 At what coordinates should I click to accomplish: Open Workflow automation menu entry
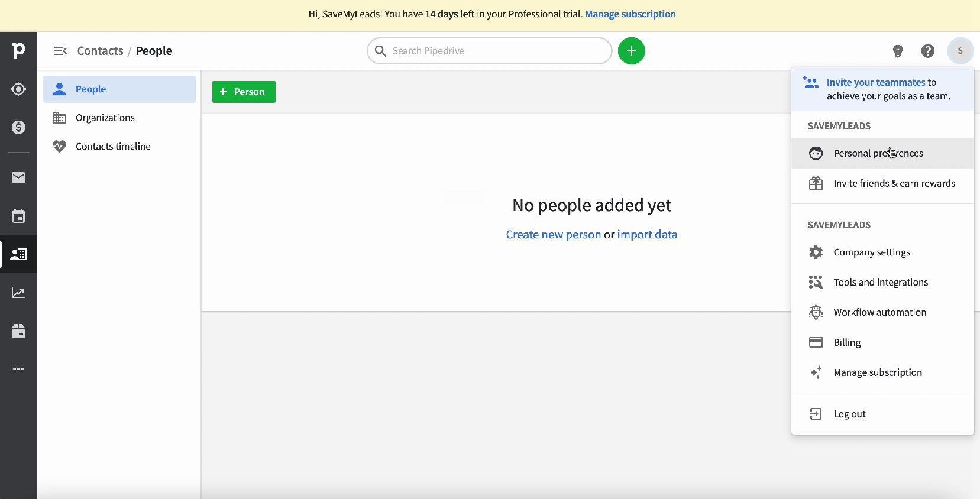click(x=882, y=312)
